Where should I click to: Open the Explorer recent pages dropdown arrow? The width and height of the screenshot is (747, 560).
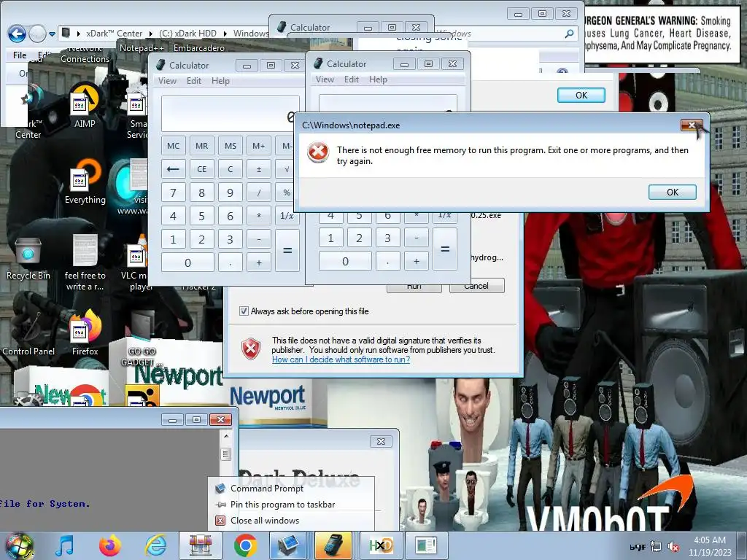pos(52,34)
